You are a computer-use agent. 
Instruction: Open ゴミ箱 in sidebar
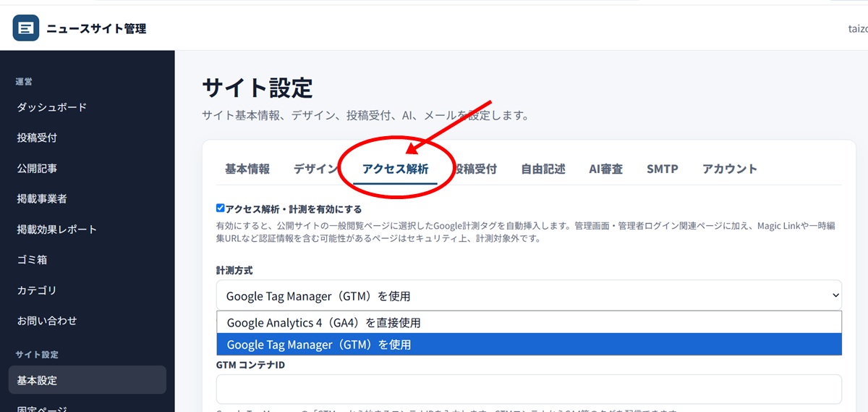click(x=32, y=259)
